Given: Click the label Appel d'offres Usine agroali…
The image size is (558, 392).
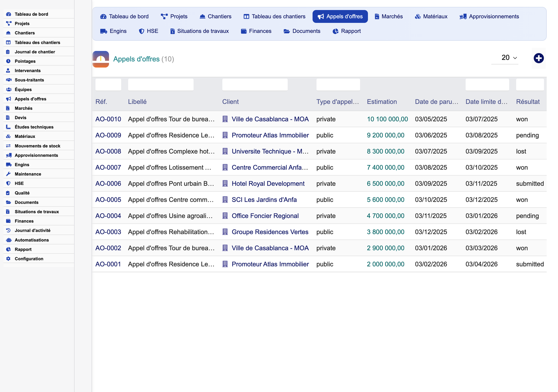Looking at the screenshot, I should [x=170, y=216].
